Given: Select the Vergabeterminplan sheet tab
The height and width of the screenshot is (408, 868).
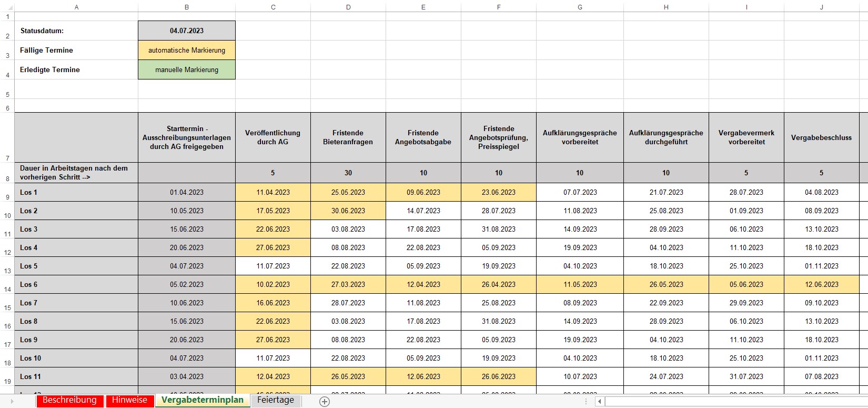Looking at the screenshot, I should click(x=203, y=400).
